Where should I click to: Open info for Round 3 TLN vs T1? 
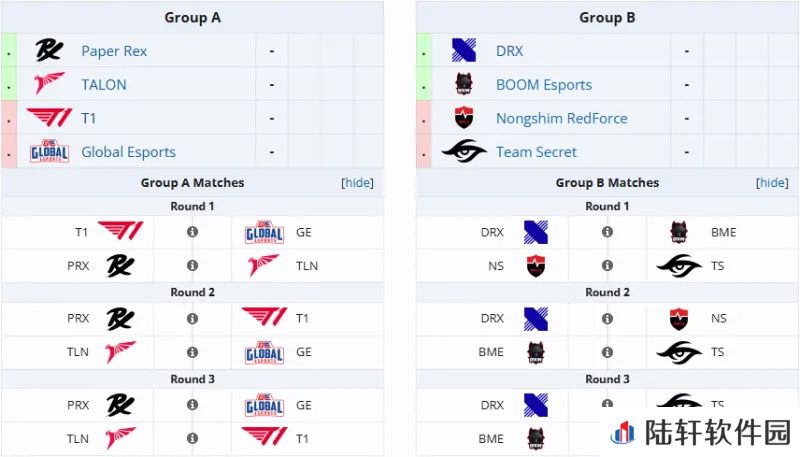tap(192, 438)
